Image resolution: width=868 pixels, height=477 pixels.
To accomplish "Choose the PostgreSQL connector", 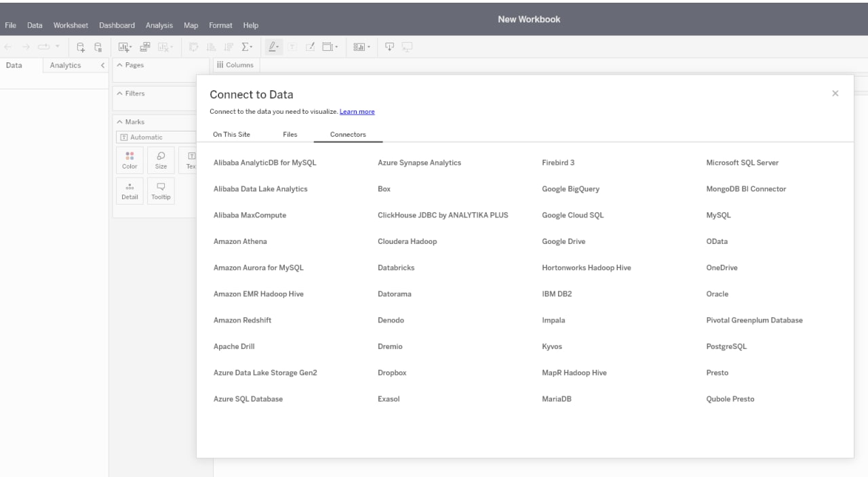I will (x=726, y=346).
